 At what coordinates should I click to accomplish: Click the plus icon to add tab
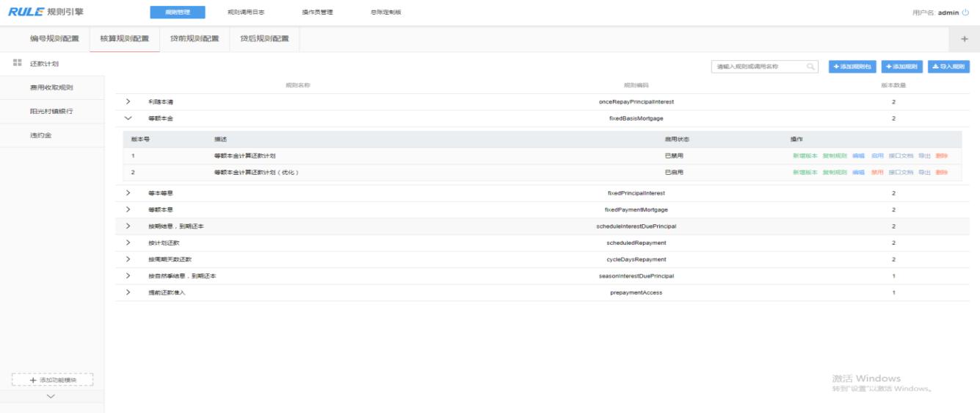(965, 39)
